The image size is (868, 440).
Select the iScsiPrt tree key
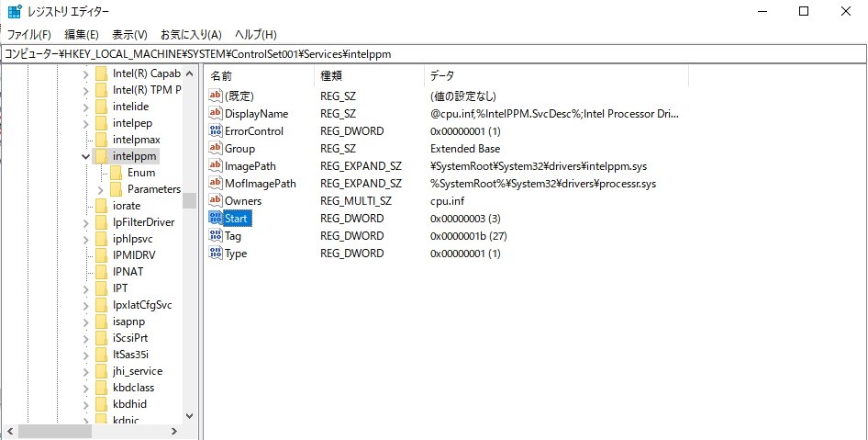pyautogui.click(x=130, y=338)
